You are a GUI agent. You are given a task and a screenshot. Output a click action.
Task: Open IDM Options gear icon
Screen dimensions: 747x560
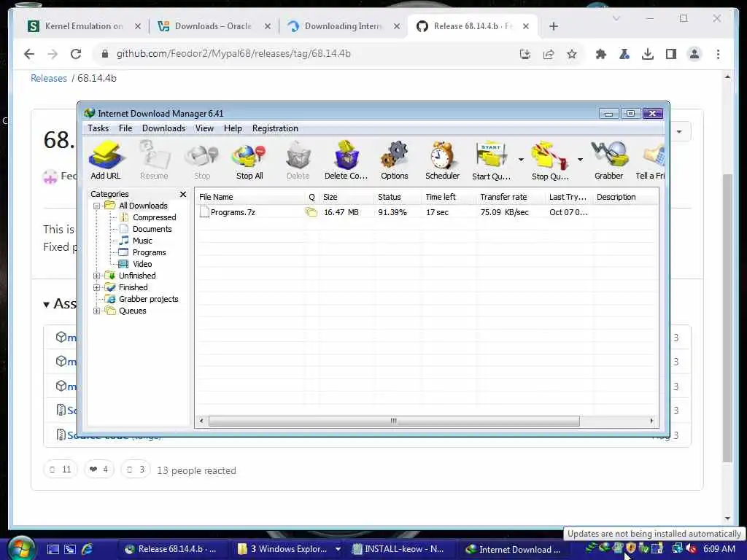395,160
